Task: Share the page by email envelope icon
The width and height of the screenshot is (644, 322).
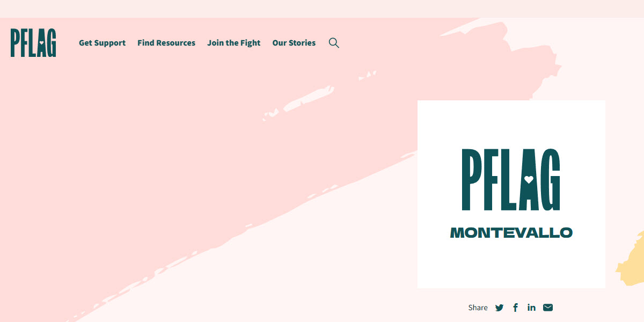Action: [548, 308]
